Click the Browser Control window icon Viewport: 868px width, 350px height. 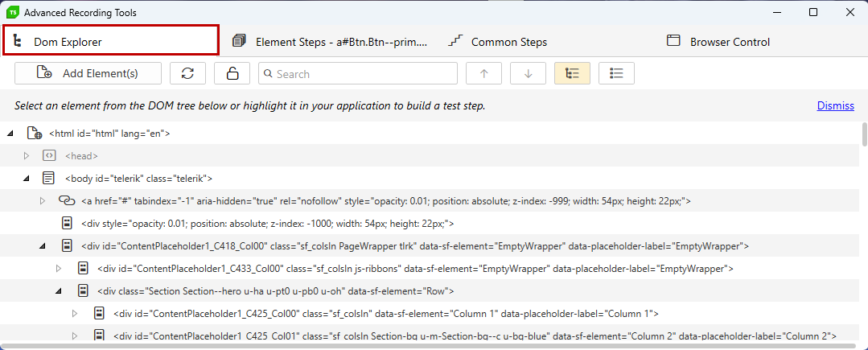click(x=673, y=41)
